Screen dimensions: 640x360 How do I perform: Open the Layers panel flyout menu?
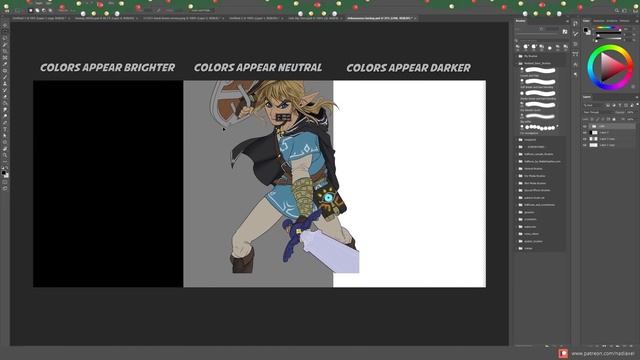637,97
